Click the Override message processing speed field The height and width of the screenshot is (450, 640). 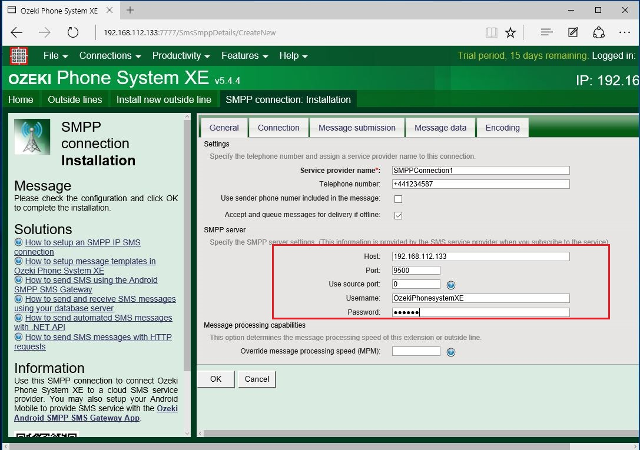click(416, 351)
